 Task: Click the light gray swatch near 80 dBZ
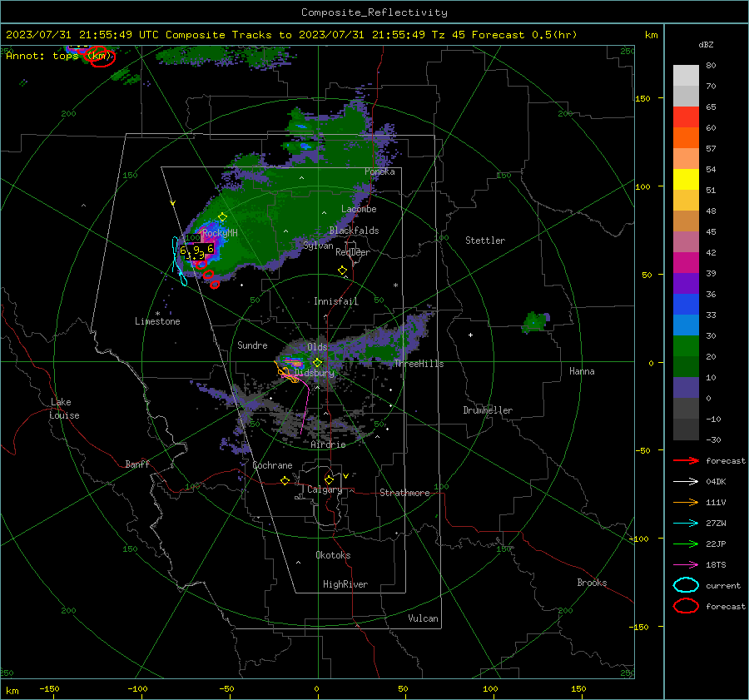tap(686, 75)
